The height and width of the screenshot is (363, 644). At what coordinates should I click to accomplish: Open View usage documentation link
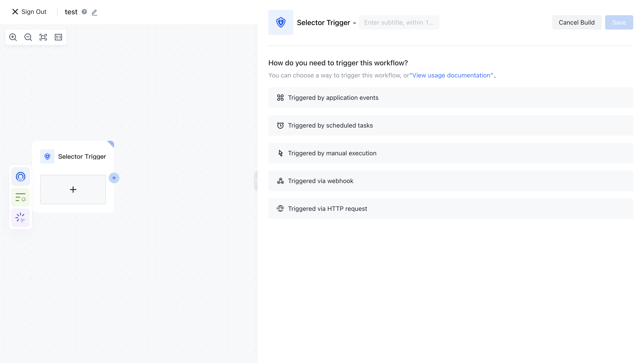(x=451, y=75)
